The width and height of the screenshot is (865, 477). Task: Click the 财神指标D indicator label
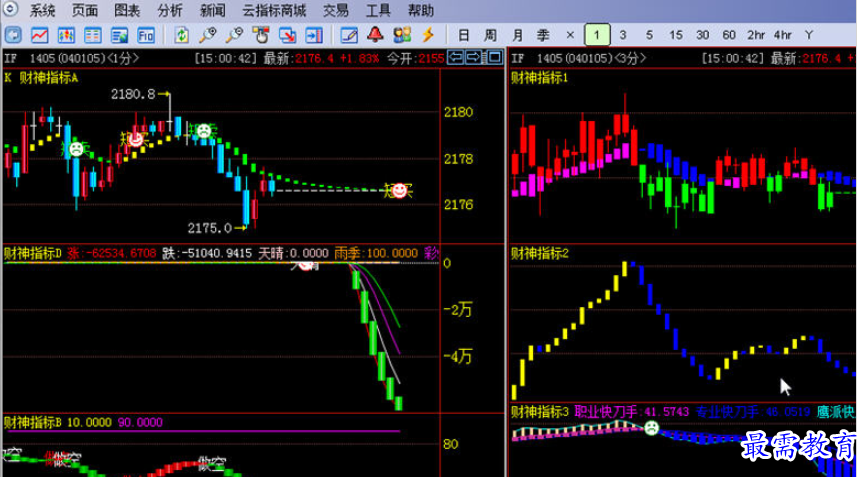(x=33, y=254)
